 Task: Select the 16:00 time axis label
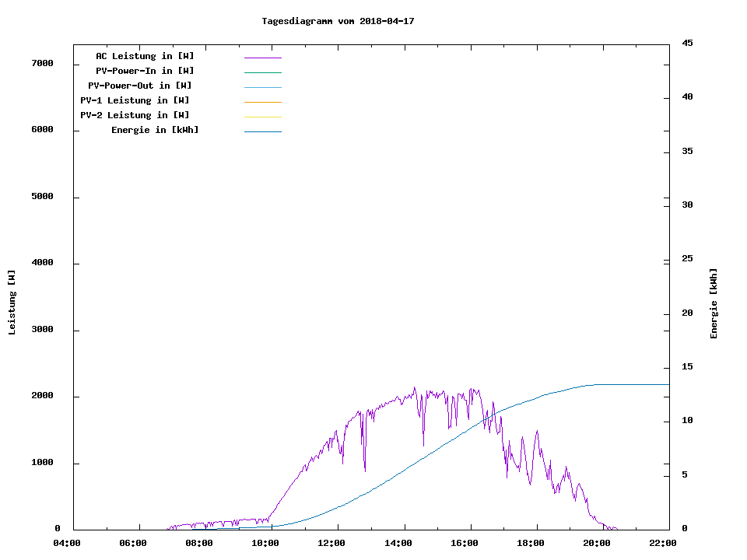pyautogui.click(x=464, y=543)
